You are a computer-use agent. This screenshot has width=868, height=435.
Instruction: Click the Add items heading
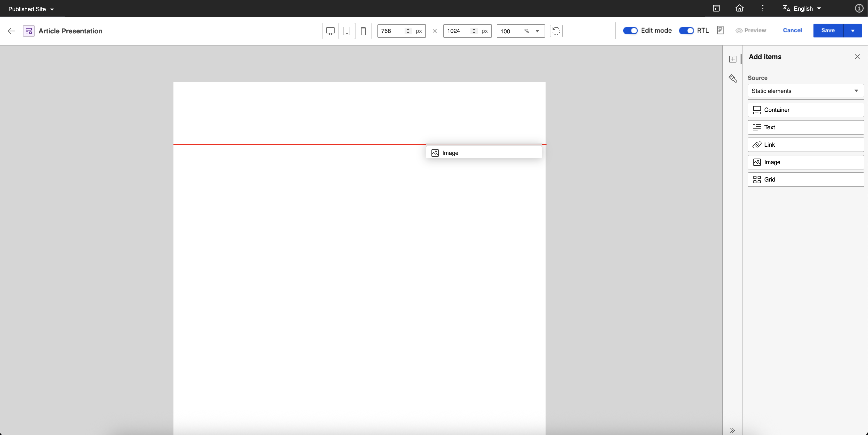(765, 57)
